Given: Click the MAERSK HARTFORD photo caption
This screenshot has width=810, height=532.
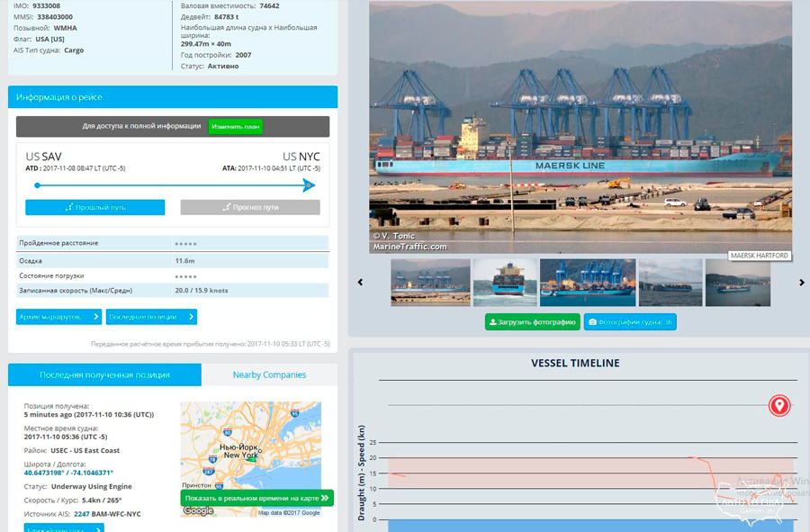Looking at the screenshot, I should click(760, 255).
